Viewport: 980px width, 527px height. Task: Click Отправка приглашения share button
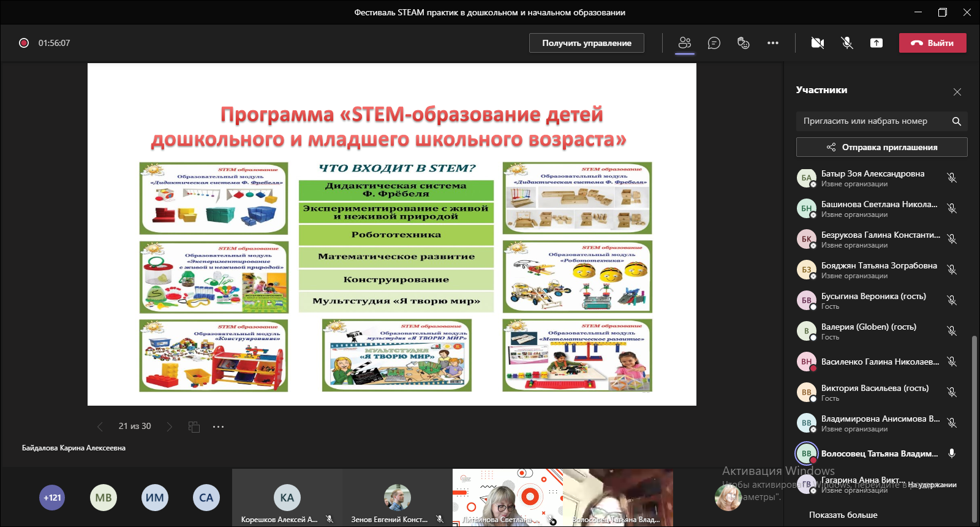pyautogui.click(x=881, y=147)
